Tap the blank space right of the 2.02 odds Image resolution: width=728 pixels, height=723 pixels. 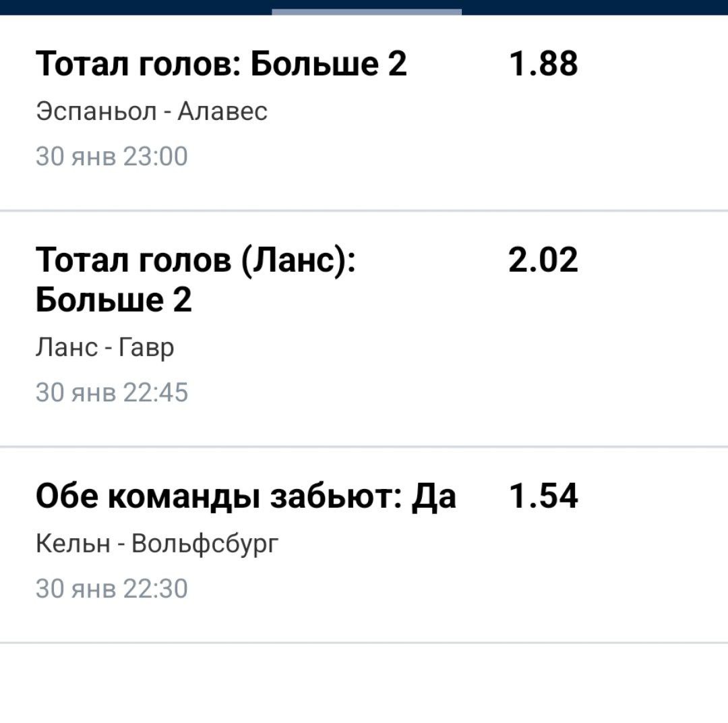654,260
